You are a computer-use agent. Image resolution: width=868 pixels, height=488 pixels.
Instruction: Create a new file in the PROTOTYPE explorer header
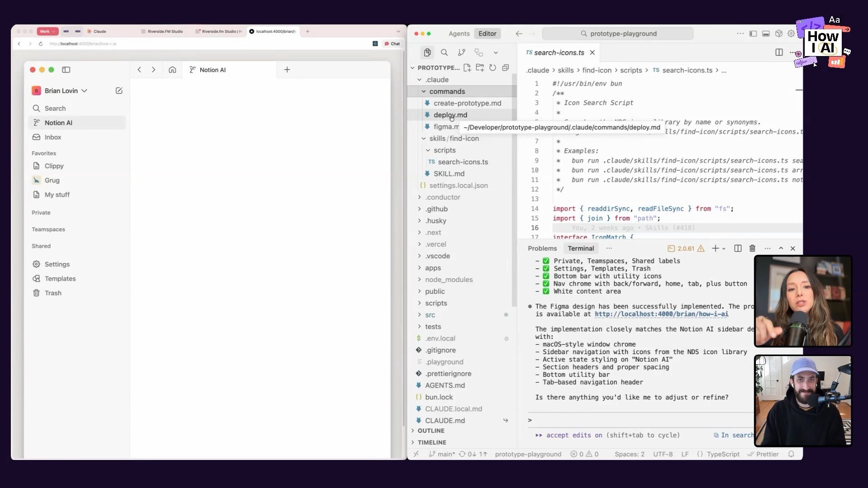pos(467,68)
